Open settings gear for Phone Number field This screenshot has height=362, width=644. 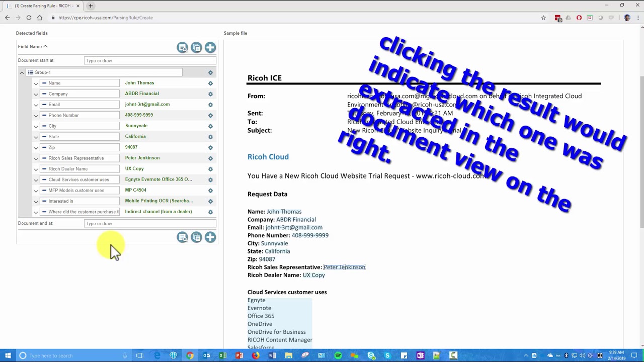coord(210,116)
